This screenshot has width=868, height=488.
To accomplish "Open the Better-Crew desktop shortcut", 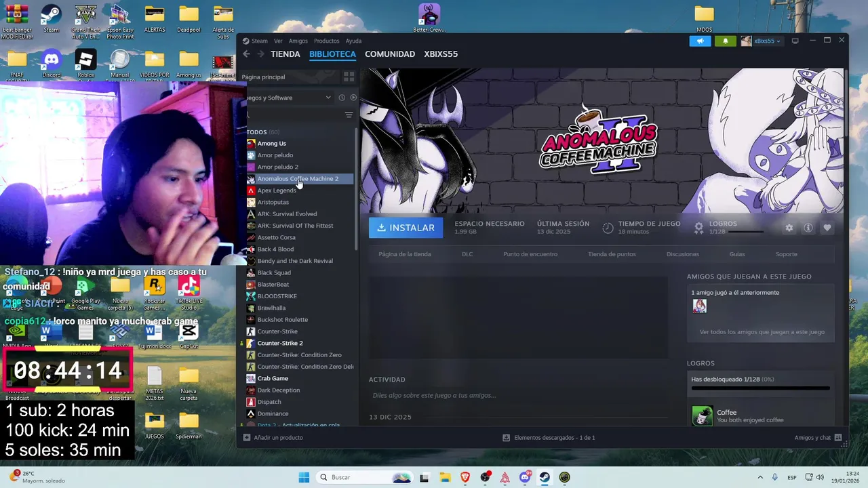I will coord(429,18).
